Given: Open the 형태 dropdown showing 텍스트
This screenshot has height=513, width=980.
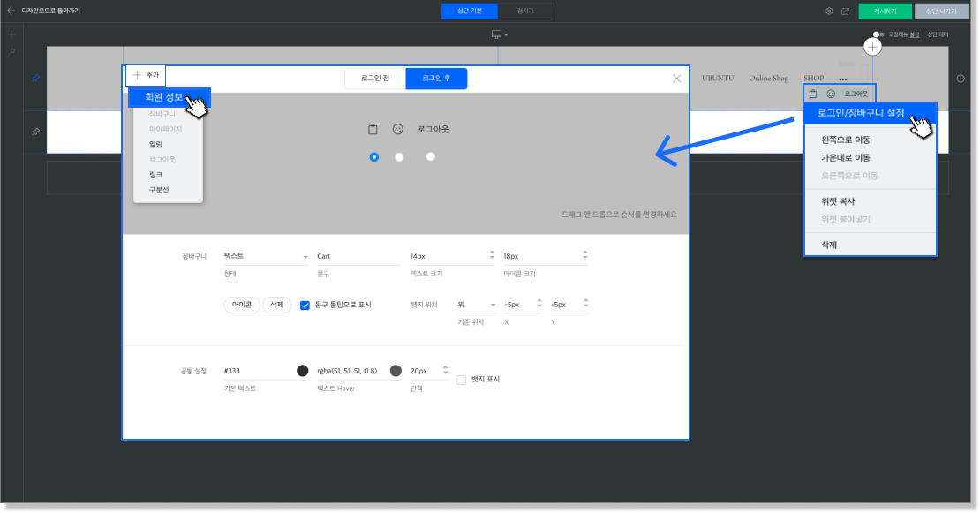Looking at the screenshot, I should (267, 256).
